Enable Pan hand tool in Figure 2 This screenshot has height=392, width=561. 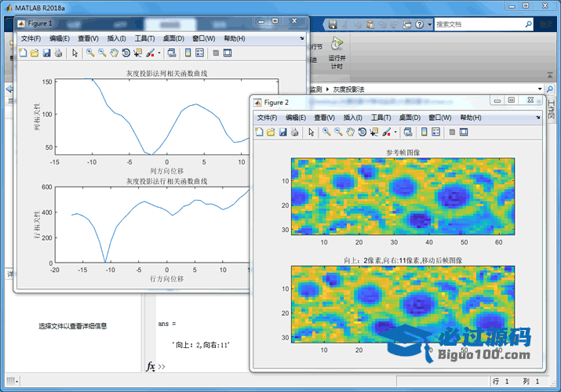pyautogui.click(x=350, y=132)
